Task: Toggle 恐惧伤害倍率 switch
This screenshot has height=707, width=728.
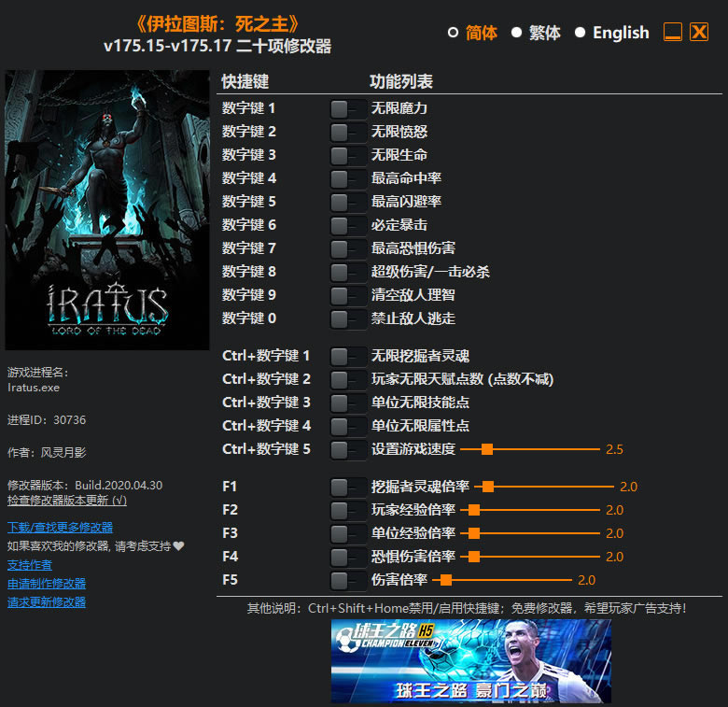Action: [x=348, y=558]
